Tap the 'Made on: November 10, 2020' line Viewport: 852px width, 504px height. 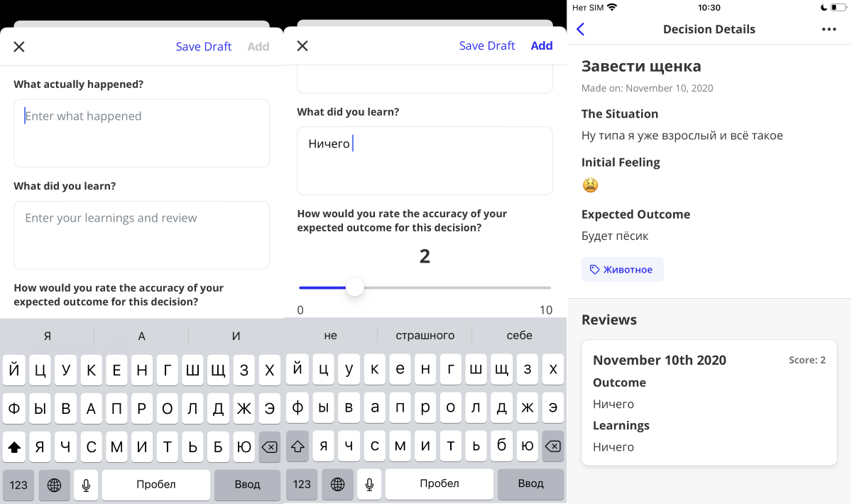648,88
